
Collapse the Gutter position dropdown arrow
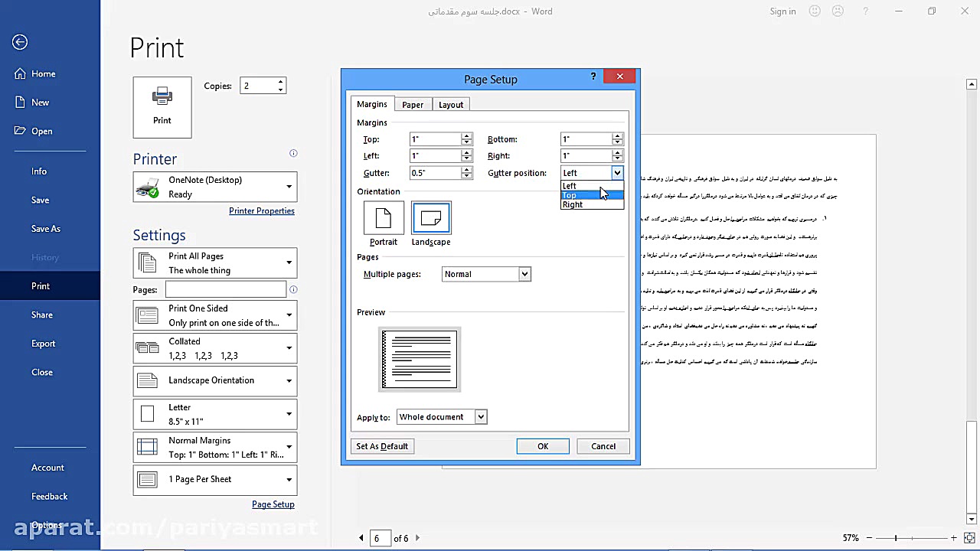(x=617, y=173)
